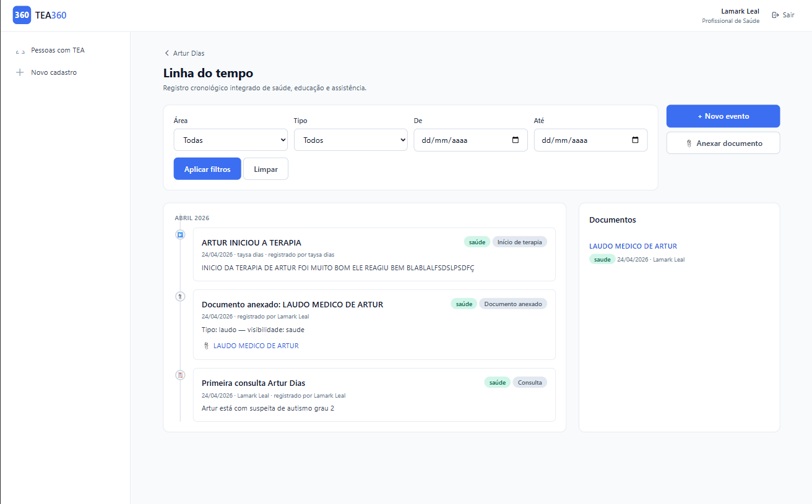Viewport: 812px width, 504px height.
Task: Click the therapy start timeline marker icon
Action: (x=180, y=234)
